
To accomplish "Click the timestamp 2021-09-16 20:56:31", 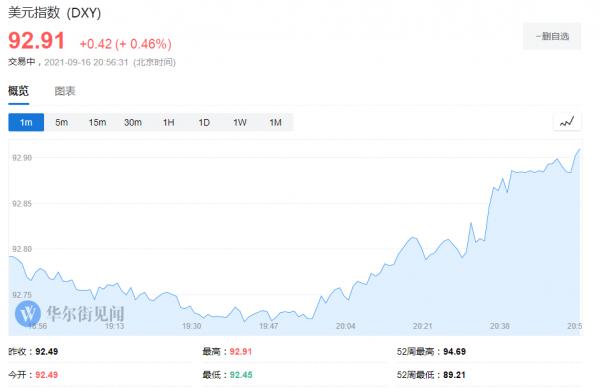I will coord(86,62).
